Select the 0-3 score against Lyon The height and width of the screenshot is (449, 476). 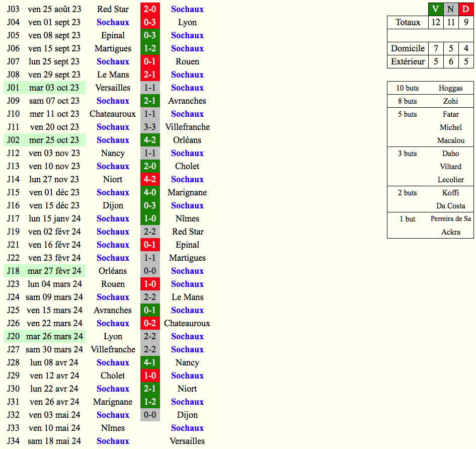coord(150,22)
